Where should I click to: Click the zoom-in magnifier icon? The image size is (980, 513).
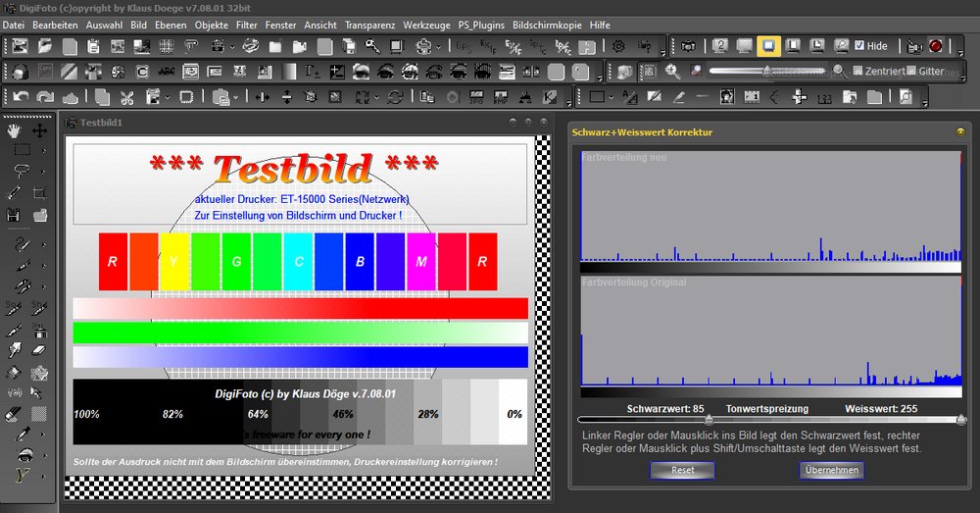point(672,72)
